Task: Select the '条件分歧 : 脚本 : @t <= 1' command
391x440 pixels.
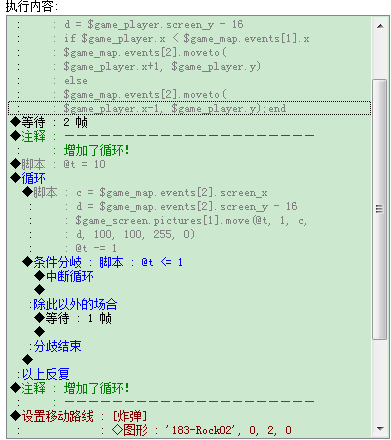Action: [102, 262]
